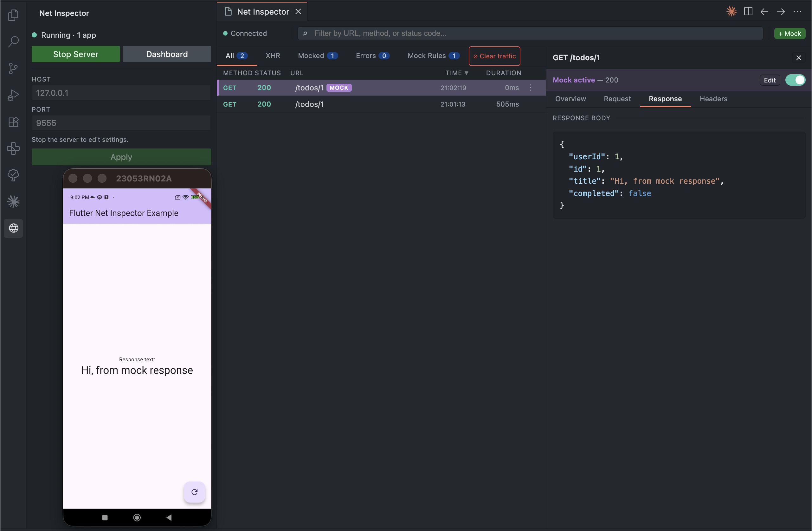Click the split editor layout icon
The width and height of the screenshot is (812, 531).
tap(748, 12)
